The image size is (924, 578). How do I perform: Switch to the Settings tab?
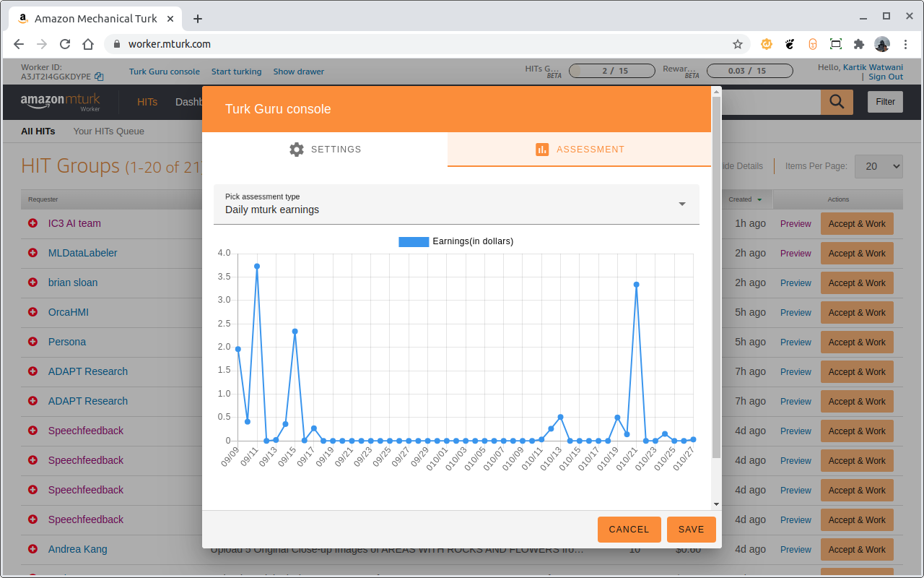click(325, 150)
